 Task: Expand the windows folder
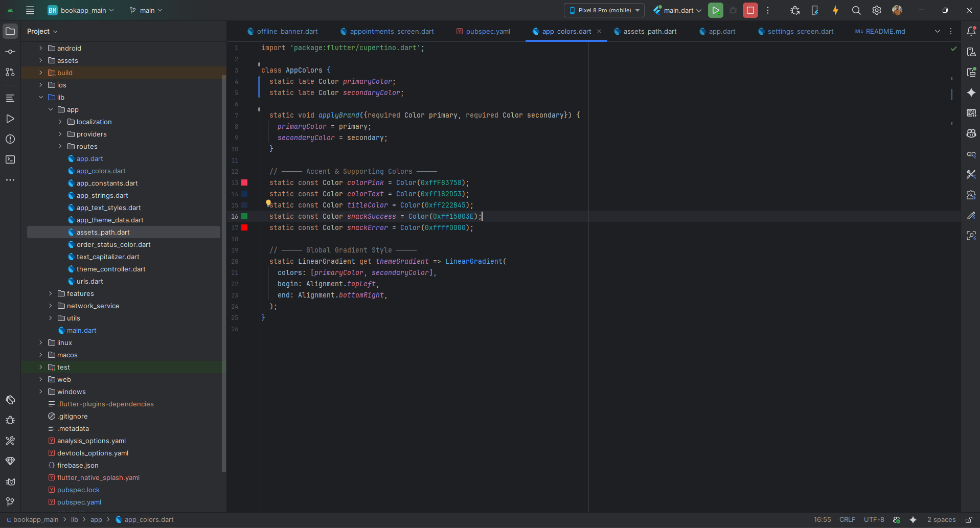(41, 392)
